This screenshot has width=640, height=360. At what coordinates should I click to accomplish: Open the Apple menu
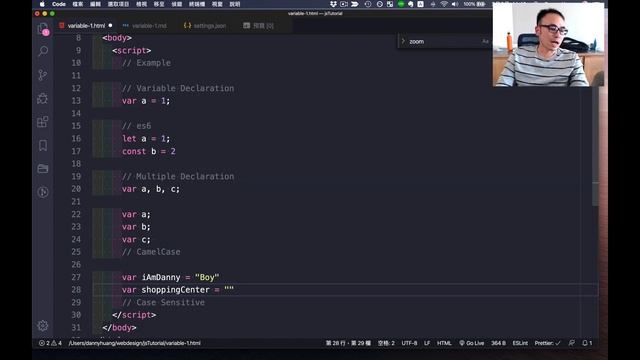[42, 4]
